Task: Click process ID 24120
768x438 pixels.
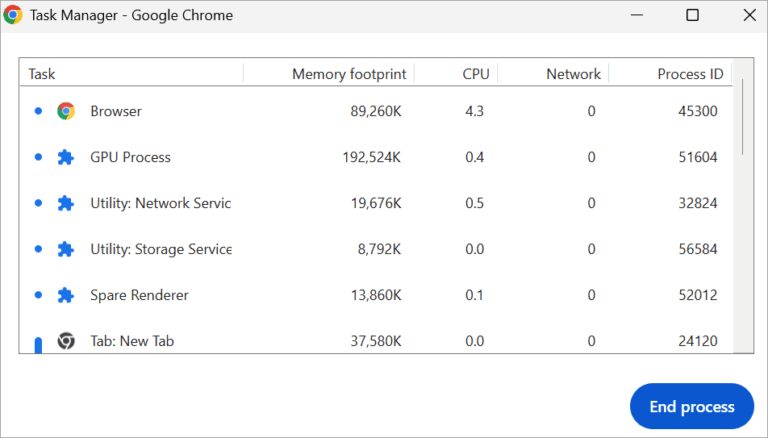Action: (697, 341)
